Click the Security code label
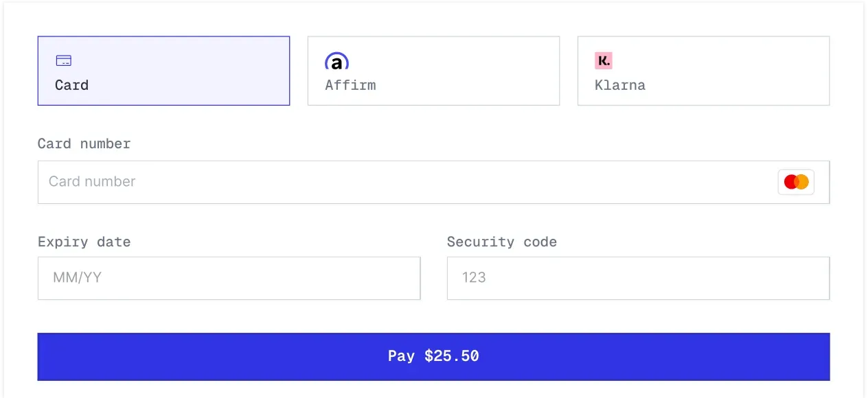Image resolution: width=868 pixels, height=398 pixels. (502, 242)
